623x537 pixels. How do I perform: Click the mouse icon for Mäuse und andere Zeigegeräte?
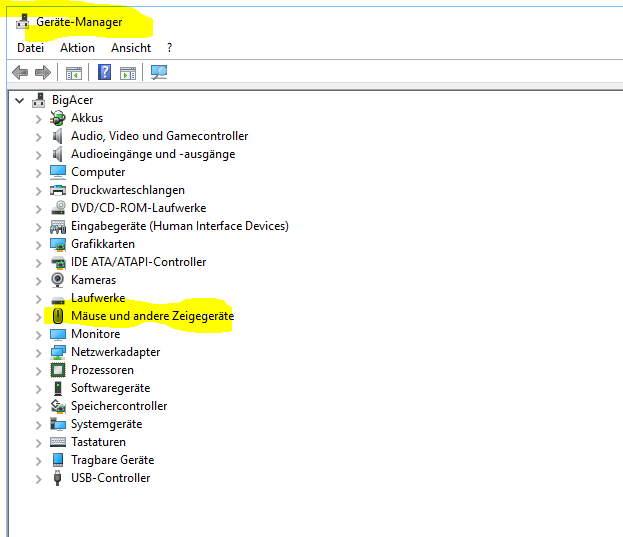pyautogui.click(x=58, y=316)
